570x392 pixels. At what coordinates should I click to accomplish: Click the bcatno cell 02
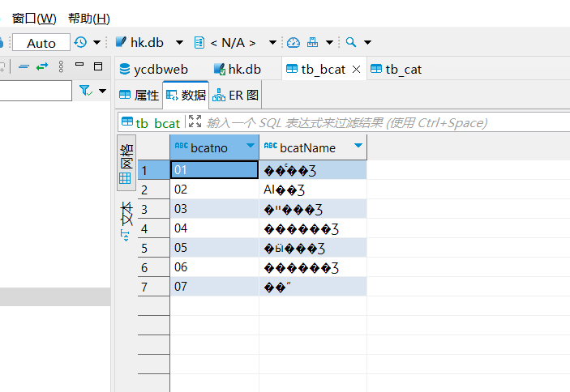click(215, 190)
